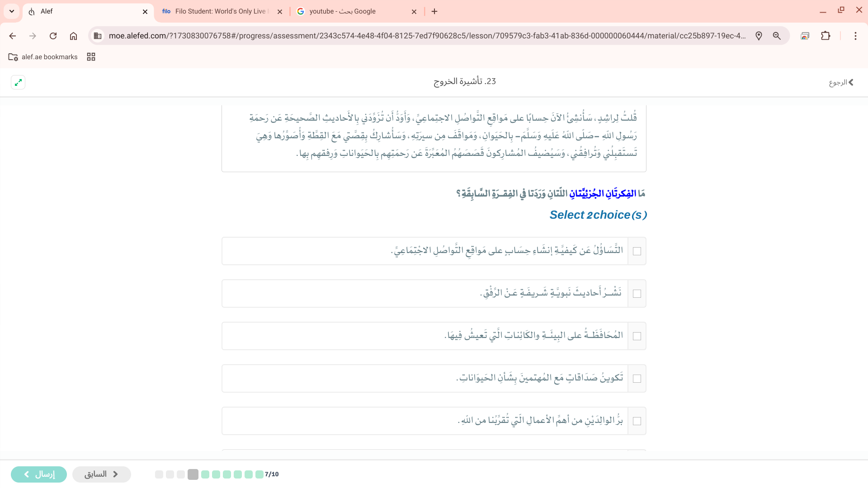Tick the option about preserving the environment
The height and width of the screenshot is (488, 868).
click(x=637, y=336)
